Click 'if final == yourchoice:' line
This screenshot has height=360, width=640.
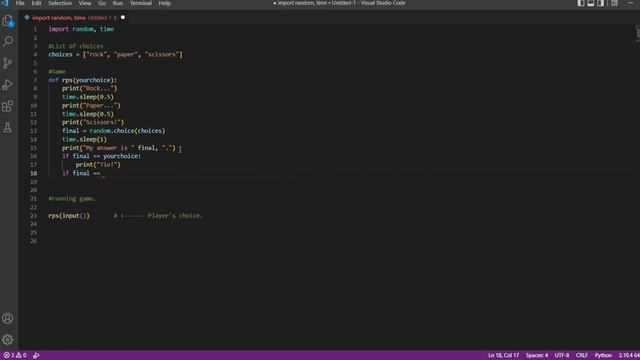click(102, 156)
